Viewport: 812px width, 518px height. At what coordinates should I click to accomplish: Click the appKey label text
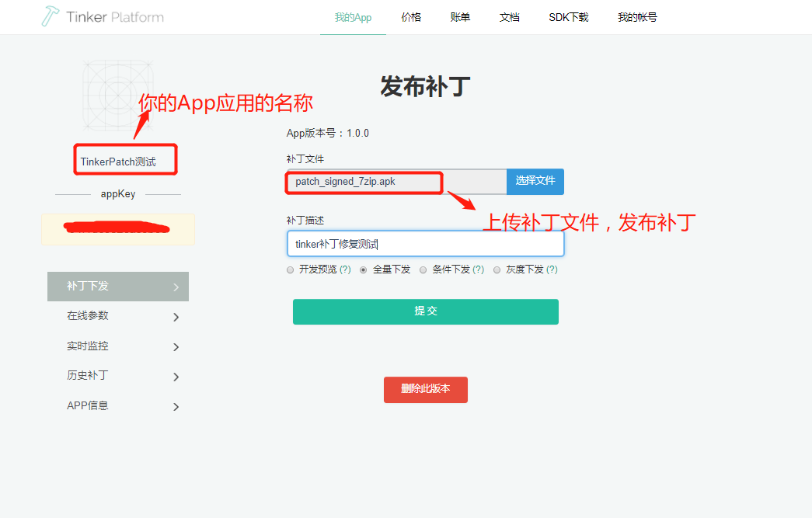click(x=118, y=193)
